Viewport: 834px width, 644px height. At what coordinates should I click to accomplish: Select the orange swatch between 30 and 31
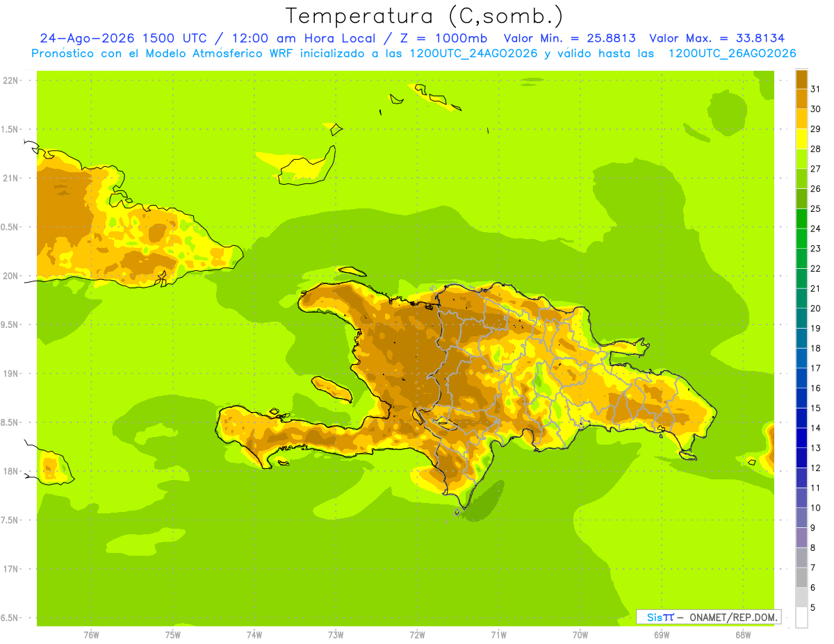click(x=801, y=99)
